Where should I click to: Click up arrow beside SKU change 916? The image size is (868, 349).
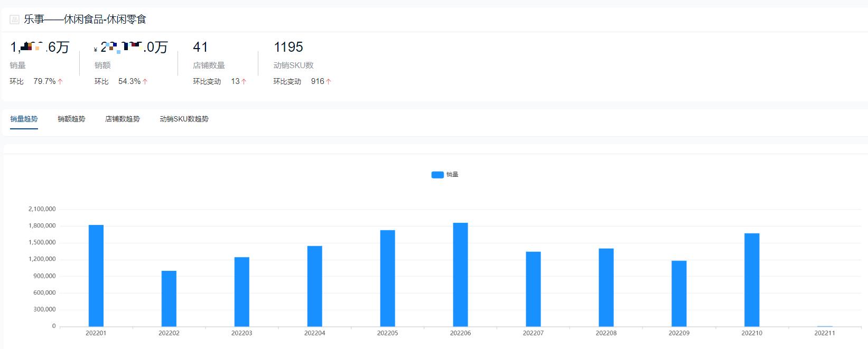coord(329,81)
